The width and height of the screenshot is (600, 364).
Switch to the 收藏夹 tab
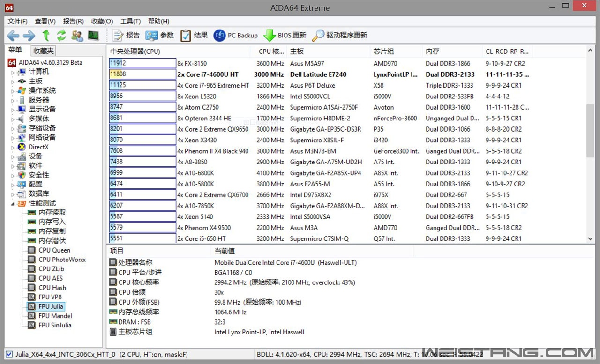43,51
